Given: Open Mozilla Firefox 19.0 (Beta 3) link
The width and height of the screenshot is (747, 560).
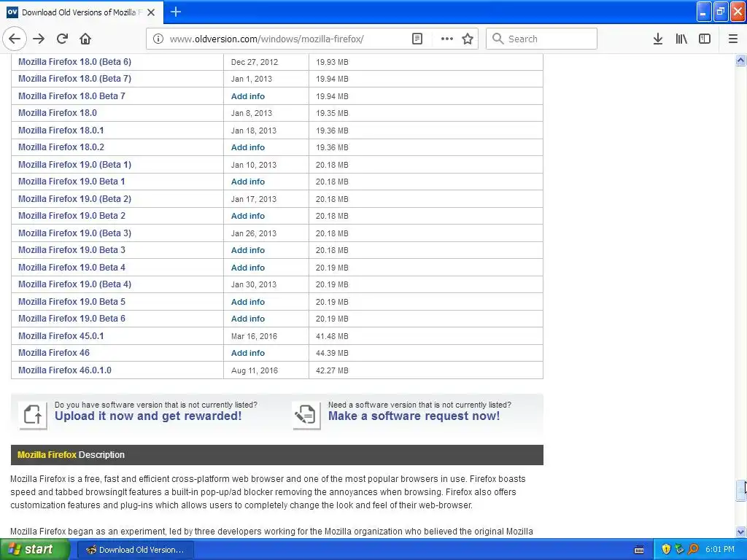Looking at the screenshot, I should point(75,233).
